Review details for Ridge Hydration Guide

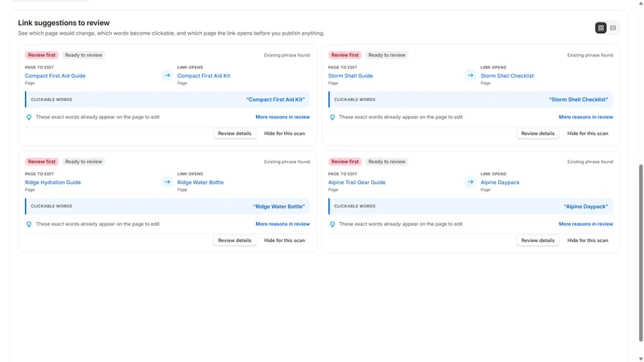[x=234, y=241]
